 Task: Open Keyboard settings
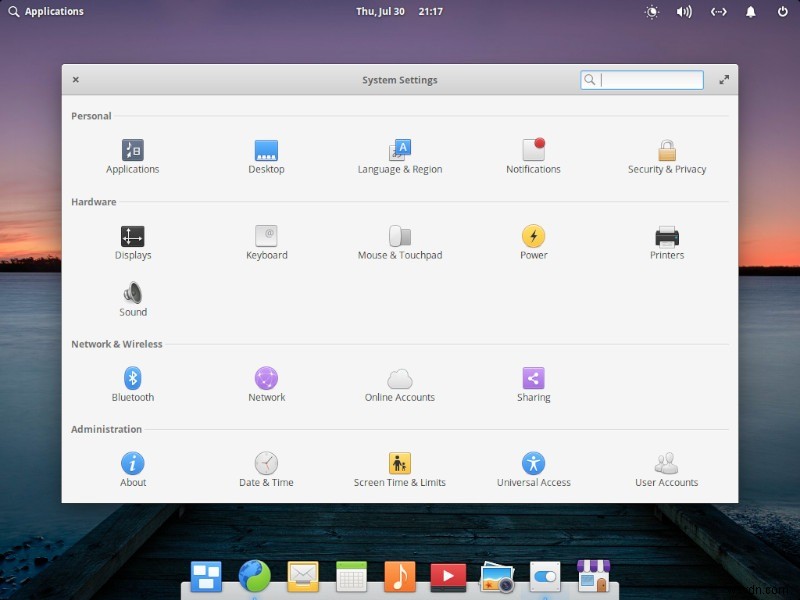coord(266,237)
